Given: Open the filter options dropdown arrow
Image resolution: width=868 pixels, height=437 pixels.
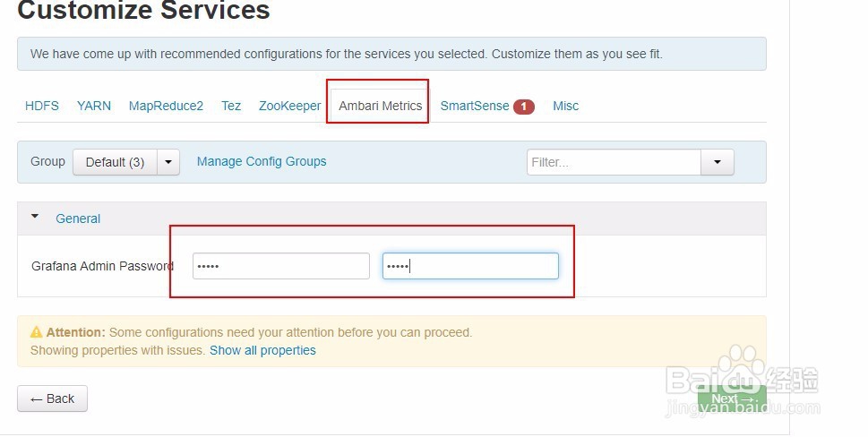Looking at the screenshot, I should [x=717, y=162].
